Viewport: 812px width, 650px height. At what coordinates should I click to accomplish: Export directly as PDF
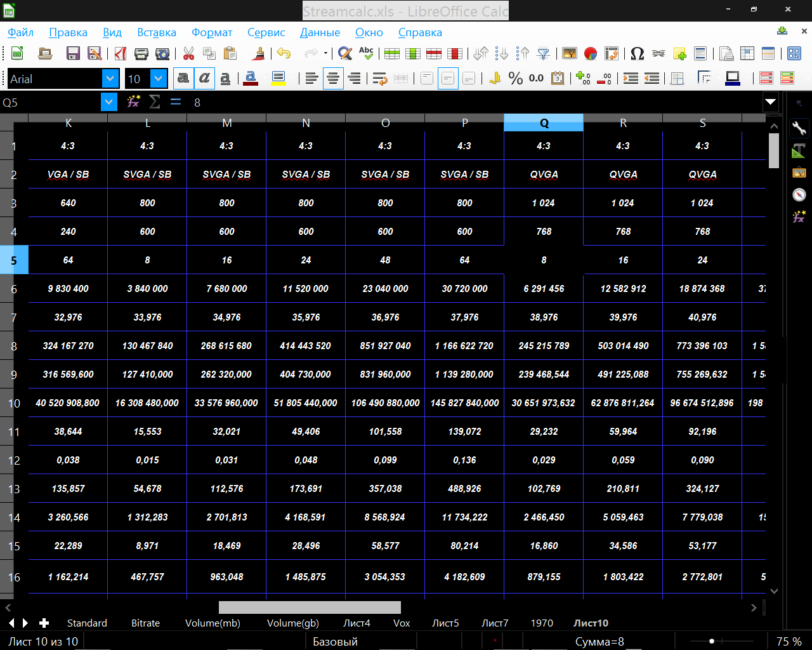point(120,54)
